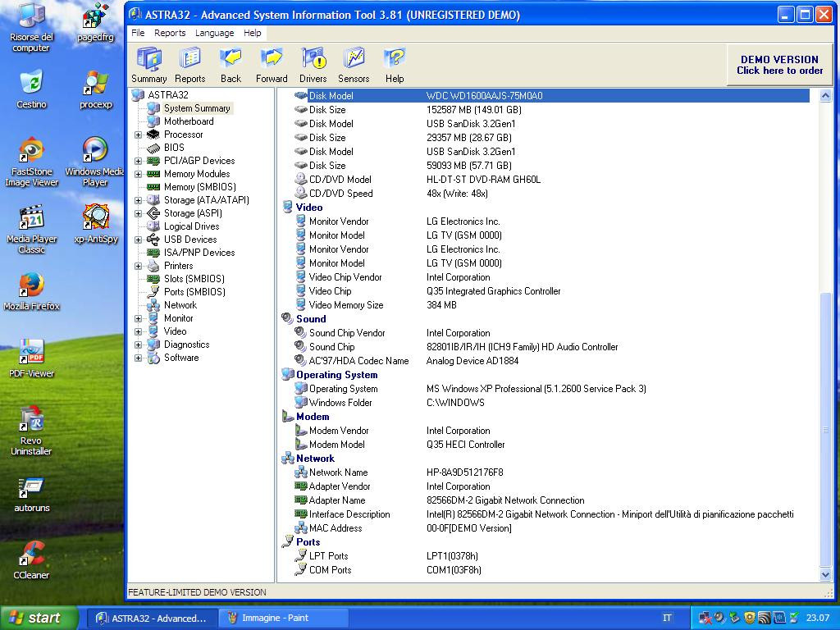Expand the Processor tree node

pos(139,135)
